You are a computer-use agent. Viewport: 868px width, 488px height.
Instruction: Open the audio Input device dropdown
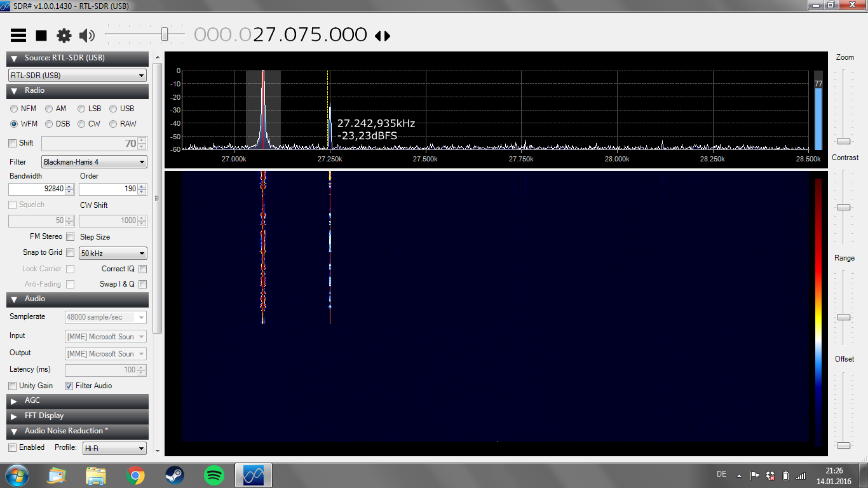tap(105, 336)
